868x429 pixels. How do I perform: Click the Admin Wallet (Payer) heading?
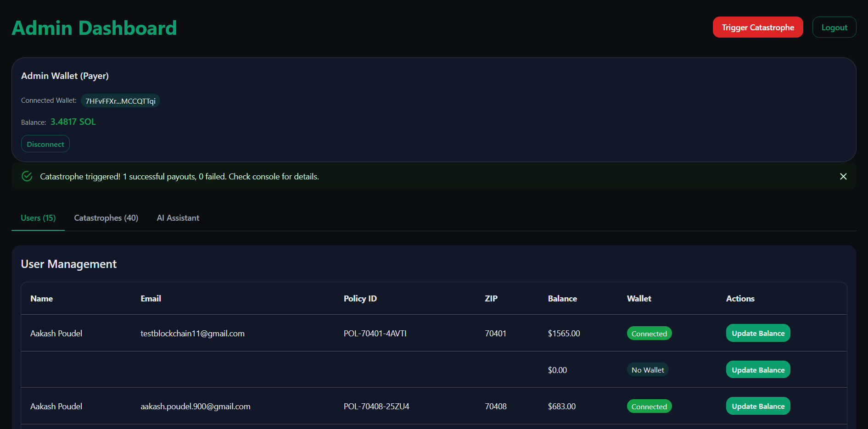(65, 76)
